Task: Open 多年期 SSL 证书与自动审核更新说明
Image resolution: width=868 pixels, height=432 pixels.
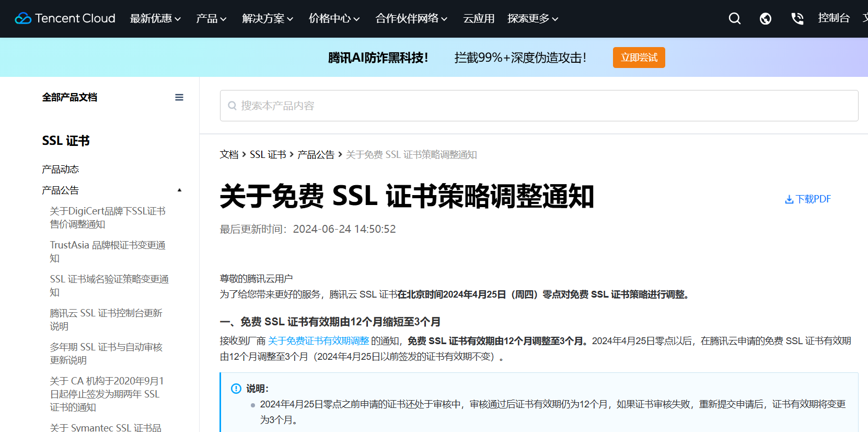Action: pos(106,354)
